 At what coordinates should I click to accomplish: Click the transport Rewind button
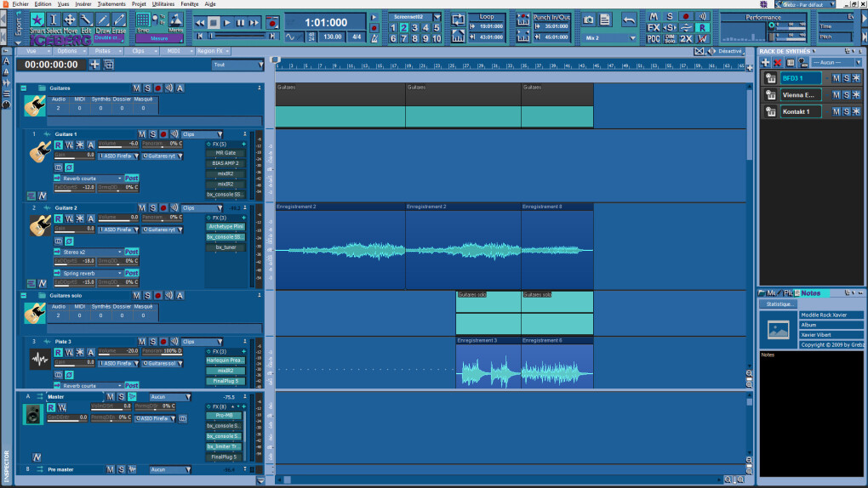click(x=200, y=23)
